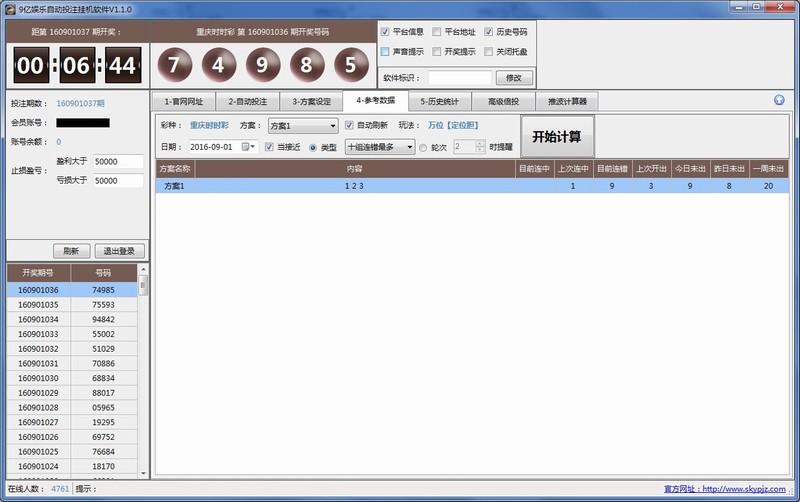Switch to the 2-自动投注 tab

[246, 101]
